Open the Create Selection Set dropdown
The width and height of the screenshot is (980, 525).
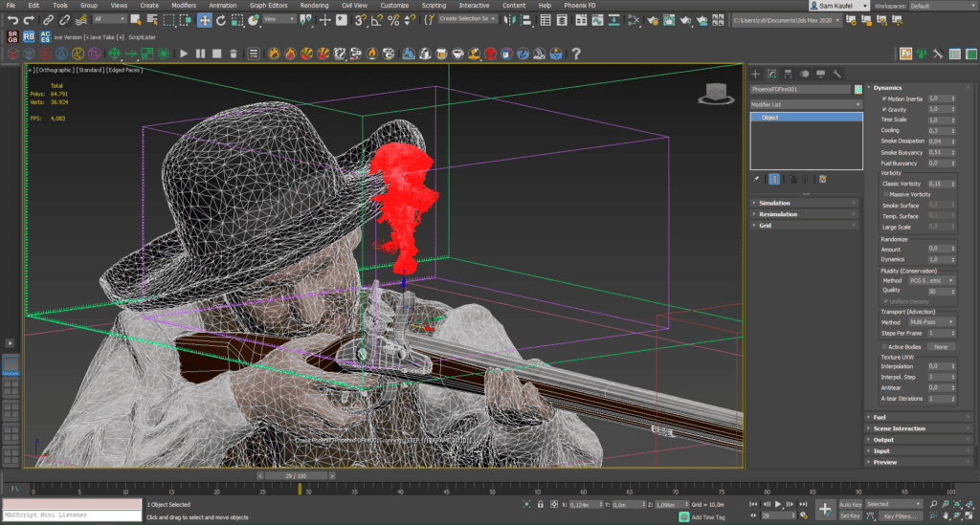click(467, 19)
